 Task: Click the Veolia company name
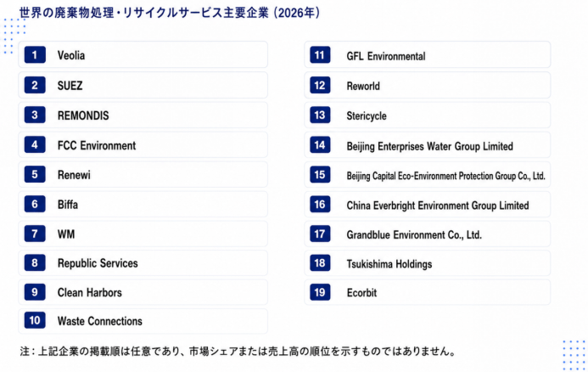[71, 55]
